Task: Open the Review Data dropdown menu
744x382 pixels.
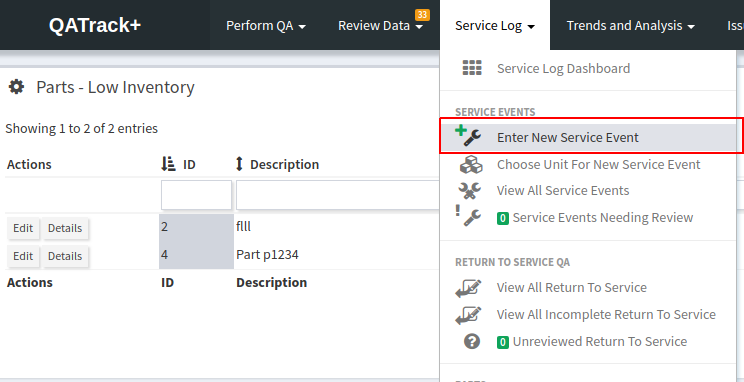Action: pyautogui.click(x=380, y=26)
